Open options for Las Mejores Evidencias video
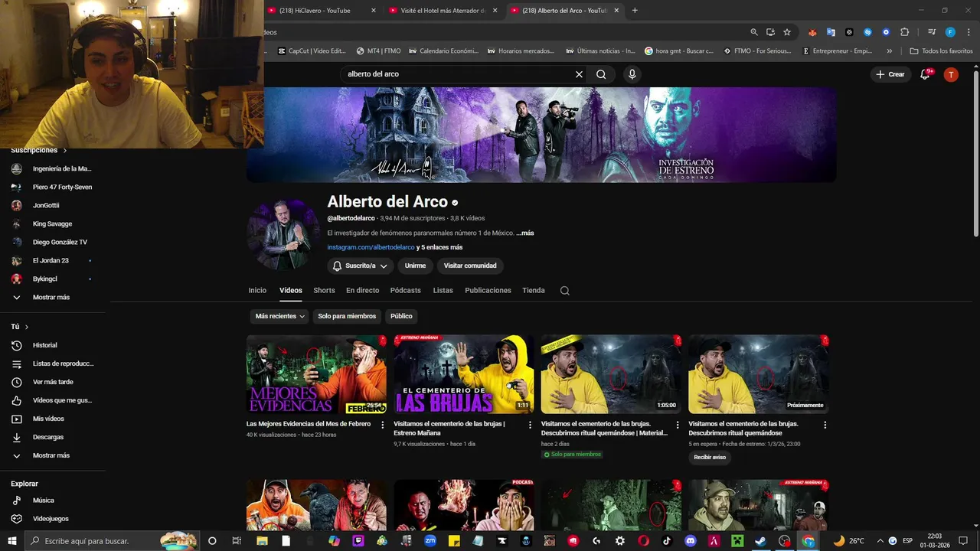This screenshot has height=551, width=980. [x=383, y=425]
